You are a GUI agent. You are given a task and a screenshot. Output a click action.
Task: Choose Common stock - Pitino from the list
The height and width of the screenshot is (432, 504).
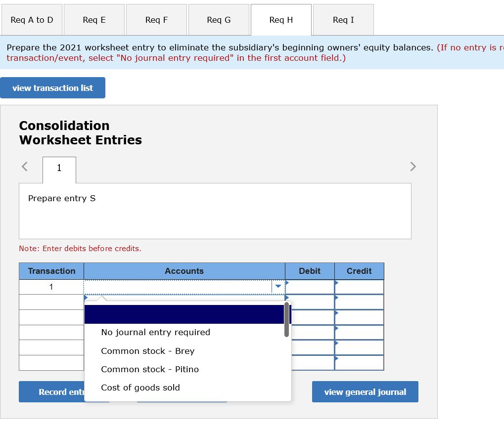click(150, 369)
